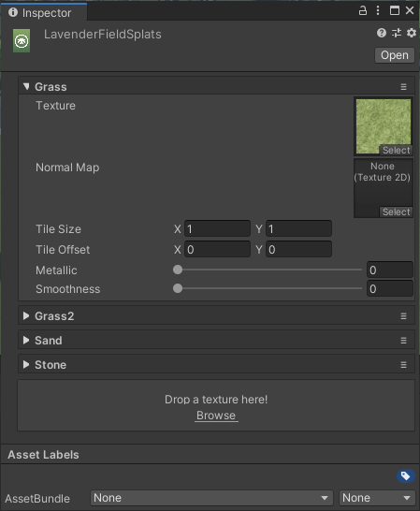Click Select on the grass Texture
420x511 pixels.
point(396,151)
